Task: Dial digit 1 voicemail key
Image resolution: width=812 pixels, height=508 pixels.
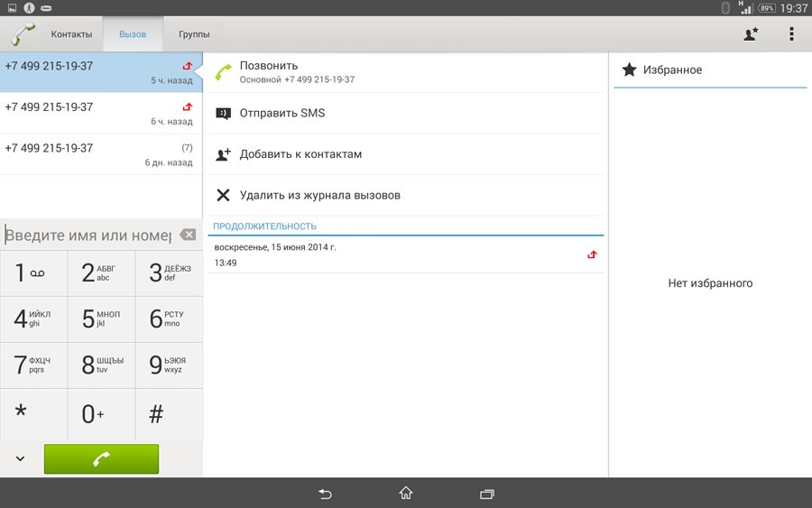Action: pyautogui.click(x=33, y=273)
